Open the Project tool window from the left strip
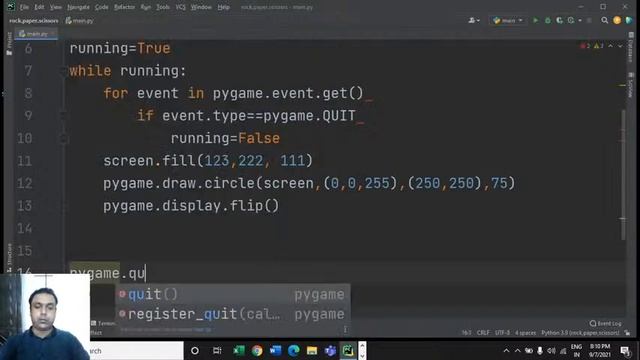 pyautogui.click(x=9, y=44)
